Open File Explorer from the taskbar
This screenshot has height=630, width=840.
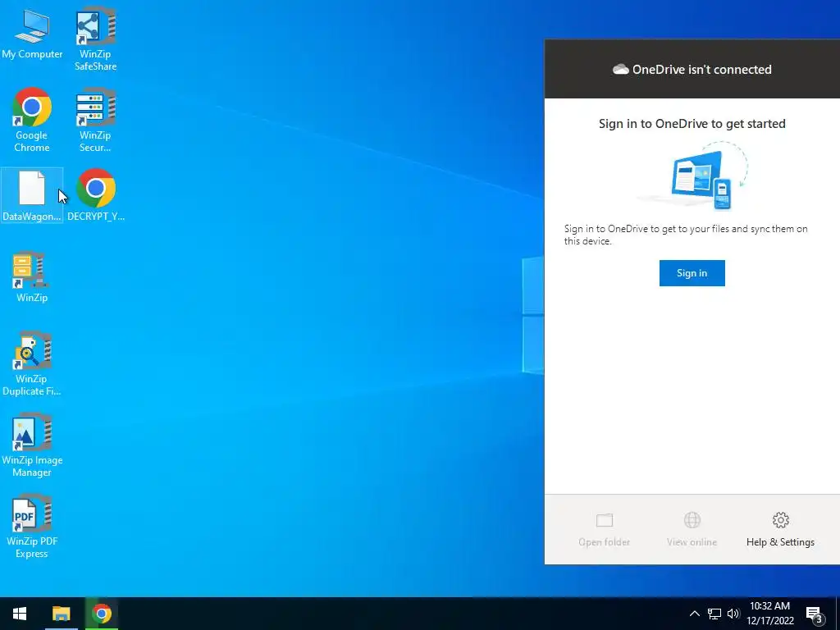(61, 614)
